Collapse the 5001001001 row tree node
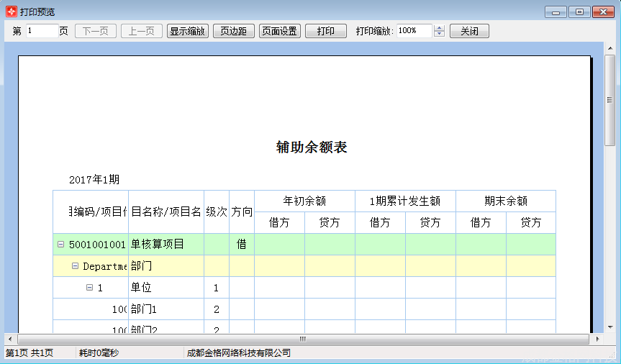 coord(61,245)
